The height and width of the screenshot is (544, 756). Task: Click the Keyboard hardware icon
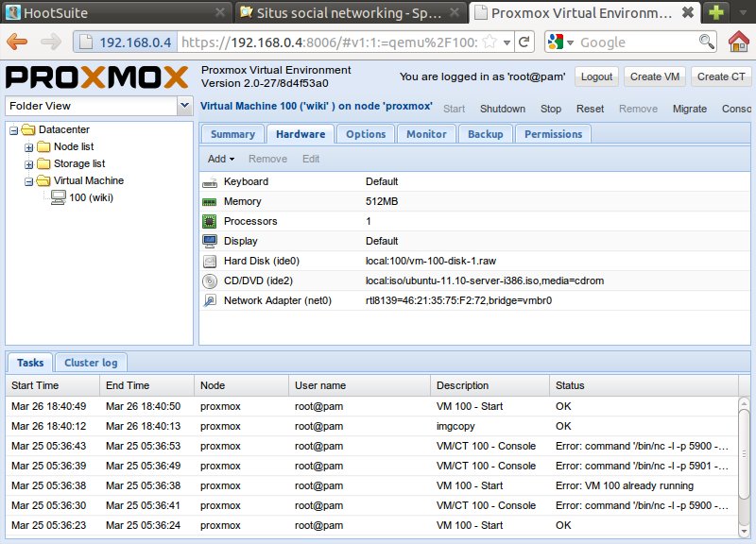[x=209, y=182]
